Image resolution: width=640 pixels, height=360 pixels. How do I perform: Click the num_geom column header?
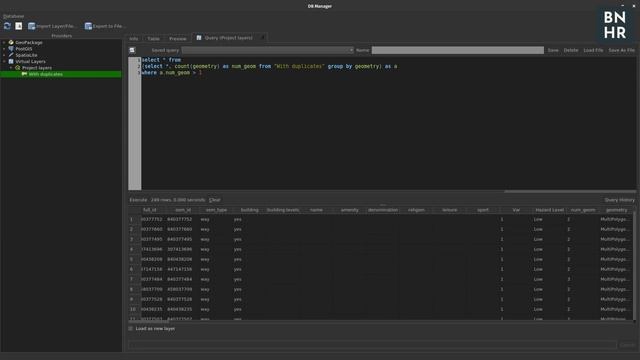pos(583,210)
